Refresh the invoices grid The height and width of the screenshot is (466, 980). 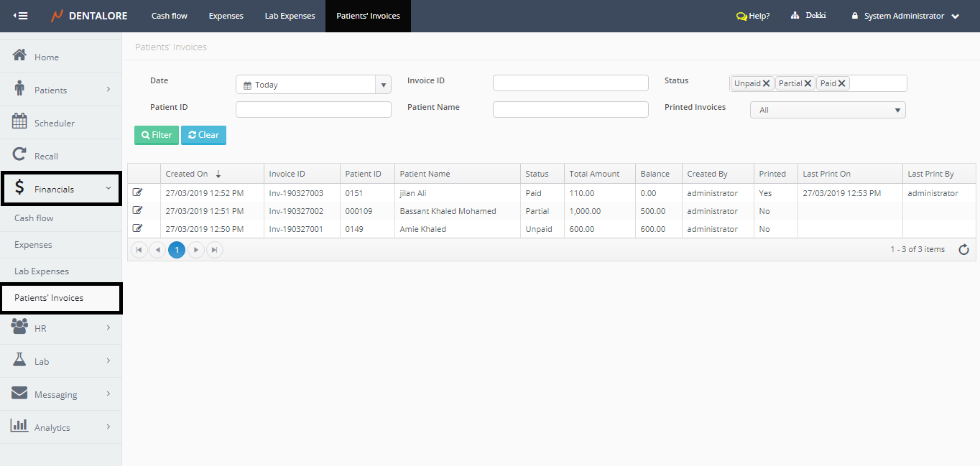click(963, 250)
